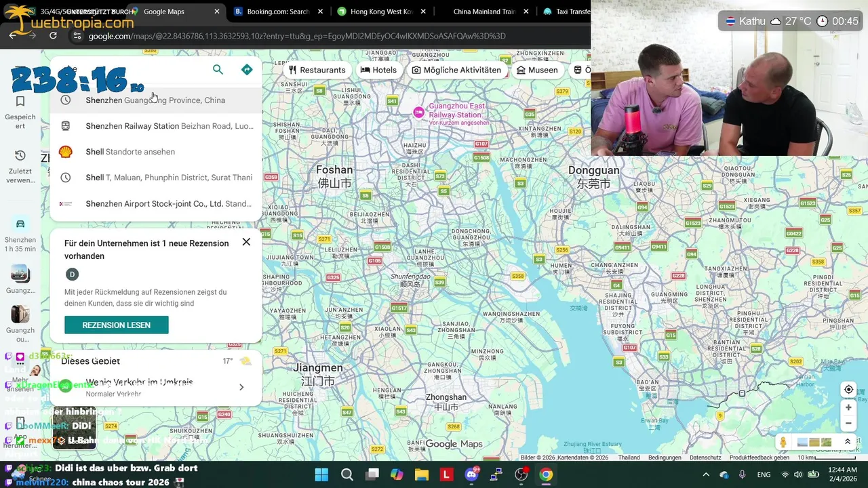Open Windows taskbar search

[347, 474]
